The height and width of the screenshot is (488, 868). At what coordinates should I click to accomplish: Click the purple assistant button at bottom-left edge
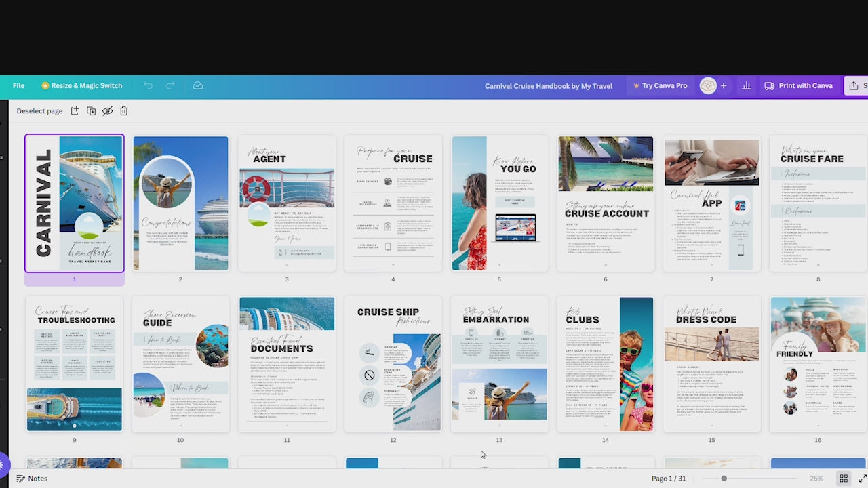click(3, 465)
